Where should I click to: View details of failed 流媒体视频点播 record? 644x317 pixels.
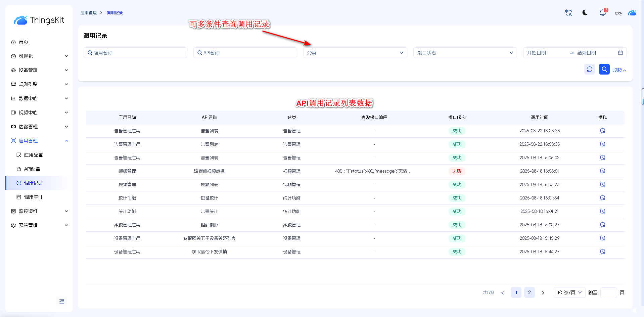click(x=602, y=171)
